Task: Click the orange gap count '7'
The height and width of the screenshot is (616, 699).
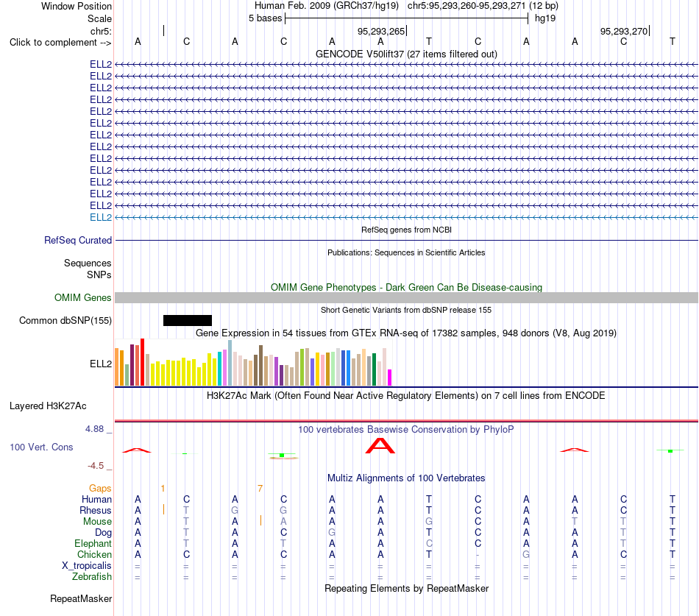Action: [260, 489]
